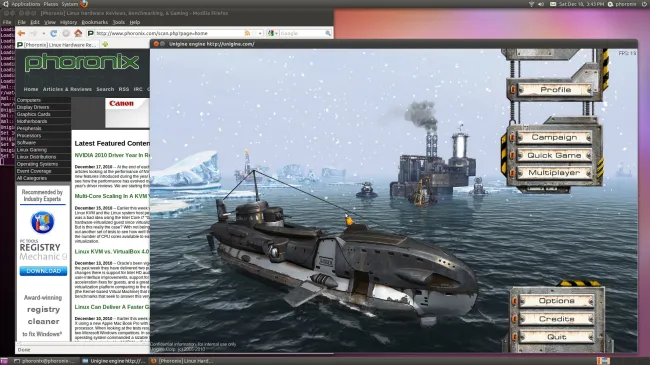
Task: Click the Quick Game button
Action: point(554,155)
